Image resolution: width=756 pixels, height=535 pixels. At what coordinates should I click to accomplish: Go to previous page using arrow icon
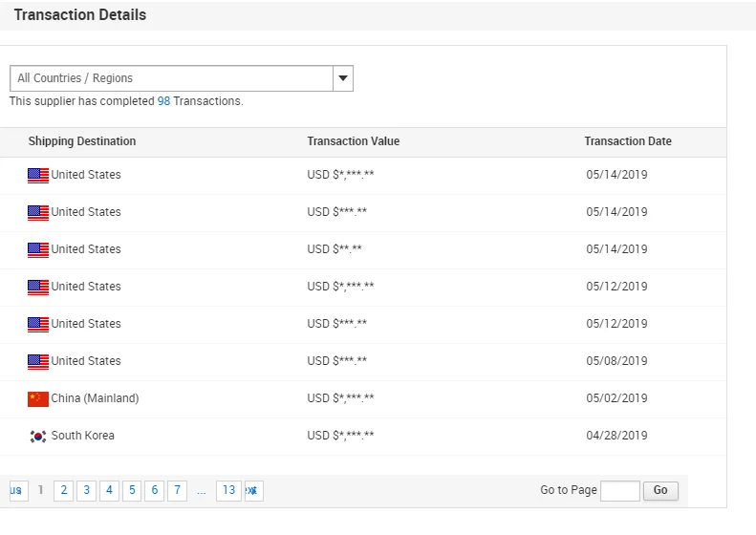(x=16, y=490)
